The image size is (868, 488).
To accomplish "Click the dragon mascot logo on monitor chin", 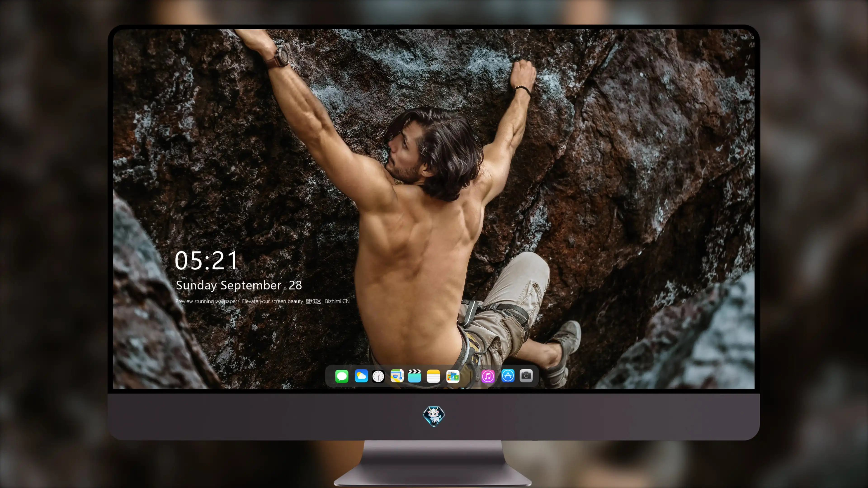I will coord(434,416).
